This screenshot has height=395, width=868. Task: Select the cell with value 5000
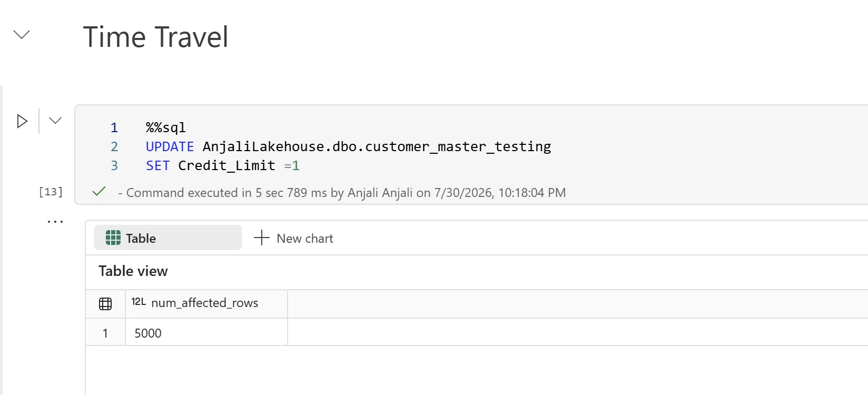pyautogui.click(x=206, y=333)
